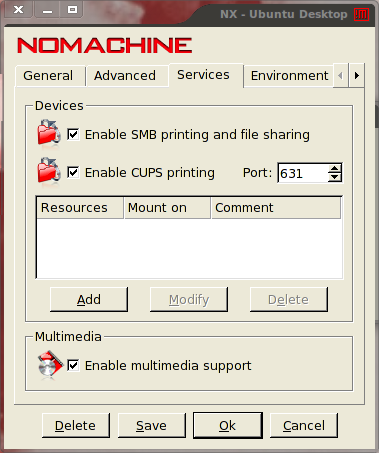Decrease the CUPS port with down arrow
Viewport: 379px width, 453px height.
coord(334,177)
